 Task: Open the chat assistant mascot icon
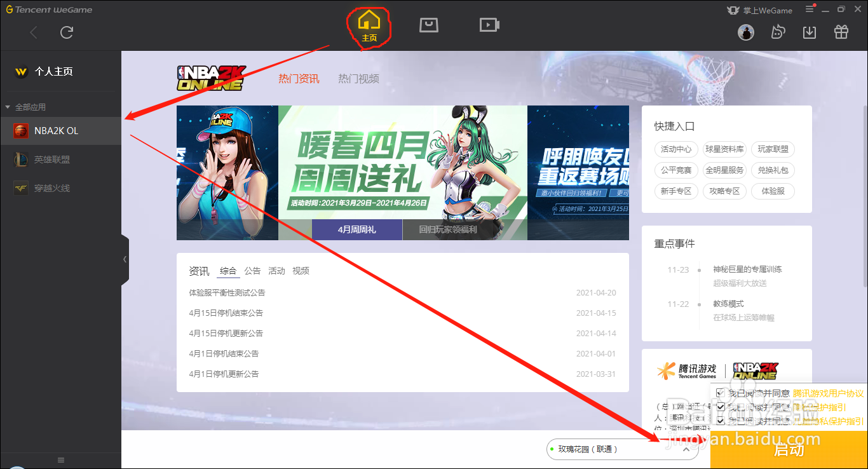coord(778,32)
